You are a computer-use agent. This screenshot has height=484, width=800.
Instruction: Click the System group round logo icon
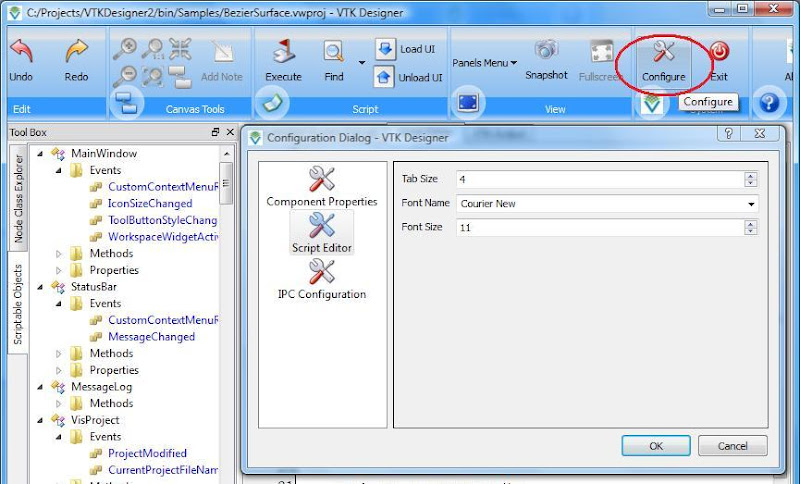[652, 104]
